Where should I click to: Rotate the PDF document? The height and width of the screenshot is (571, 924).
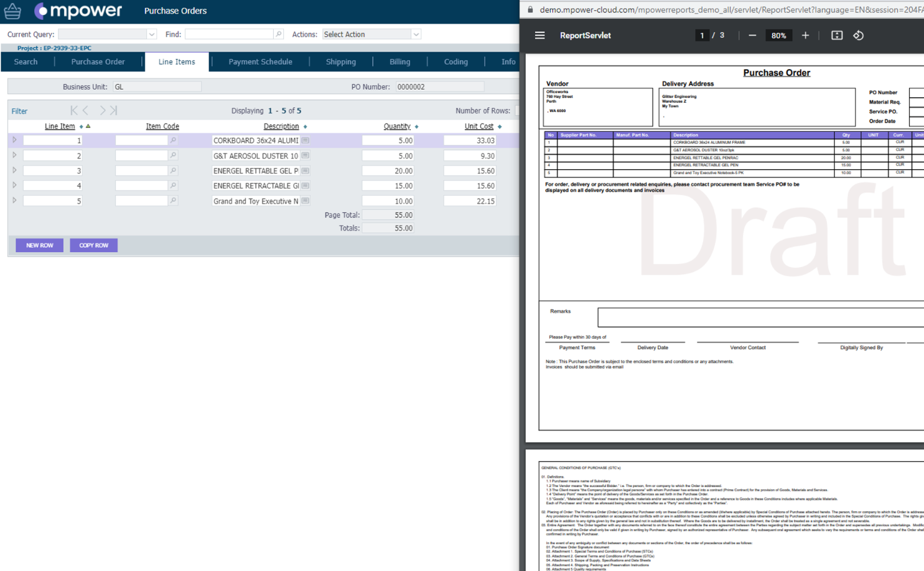tap(859, 35)
